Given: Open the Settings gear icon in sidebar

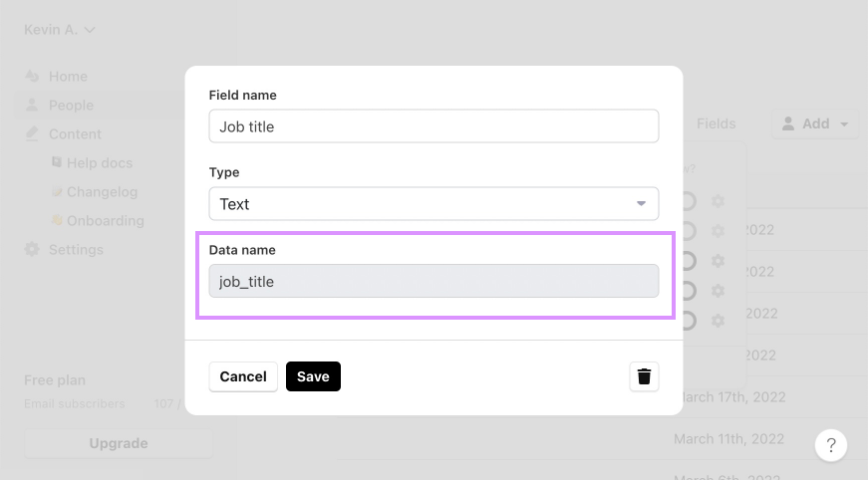Looking at the screenshot, I should (x=32, y=250).
